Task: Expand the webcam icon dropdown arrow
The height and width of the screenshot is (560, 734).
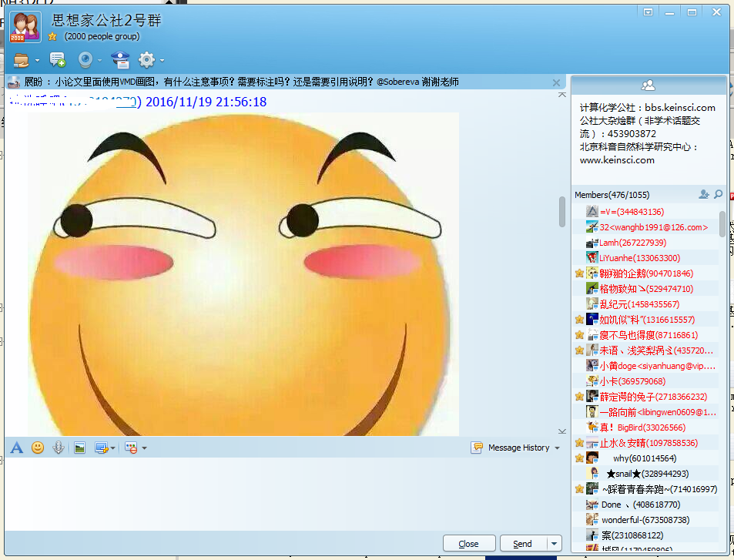Action: [99, 60]
